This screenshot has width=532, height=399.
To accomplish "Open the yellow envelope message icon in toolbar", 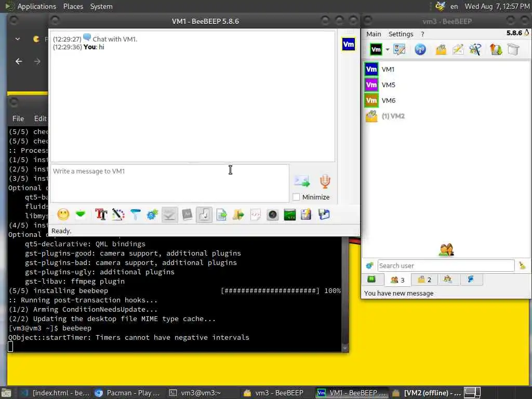I will [441, 49].
